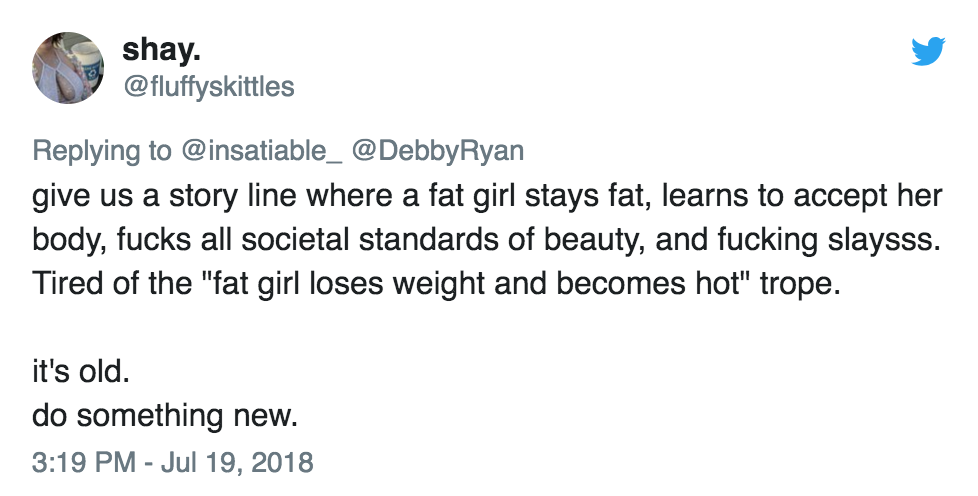Open the @DebbyRyan mention link

(439, 150)
